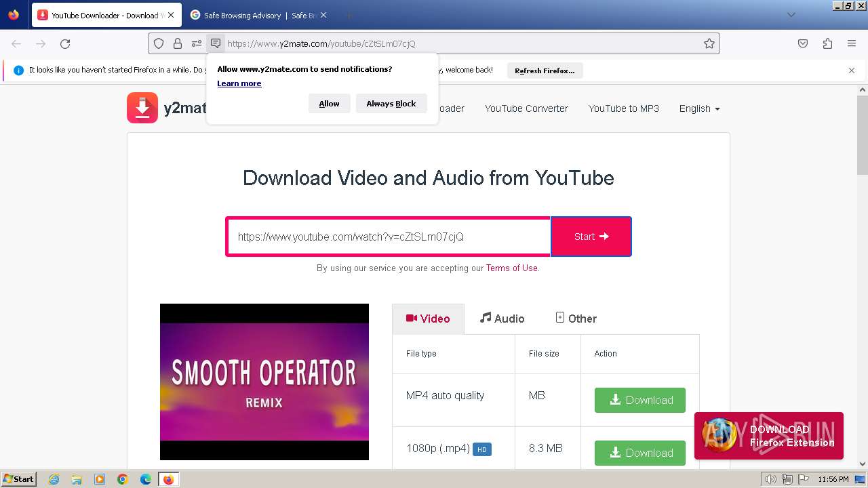Click the 'File type' column header
This screenshot has width=868, height=488.
(421, 354)
